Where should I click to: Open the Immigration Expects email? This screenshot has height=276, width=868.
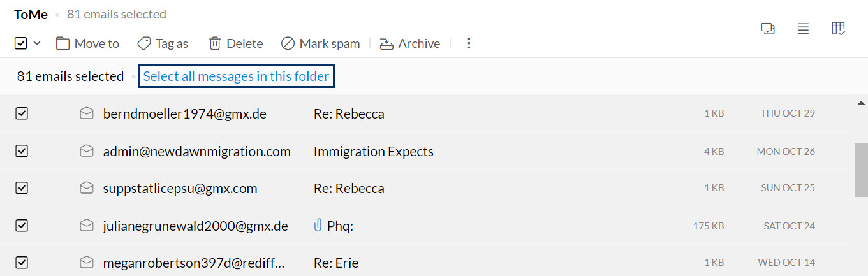click(373, 151)
